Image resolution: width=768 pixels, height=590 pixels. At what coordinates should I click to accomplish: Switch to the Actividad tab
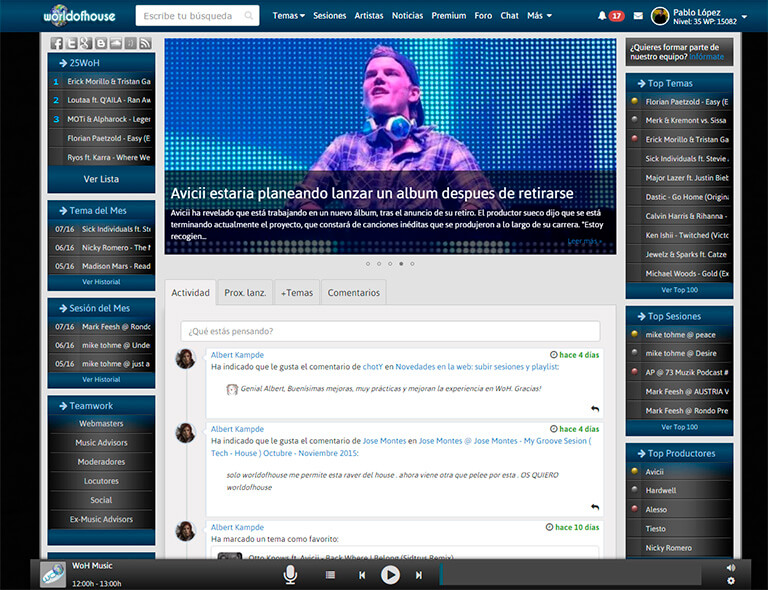(190, 292)
